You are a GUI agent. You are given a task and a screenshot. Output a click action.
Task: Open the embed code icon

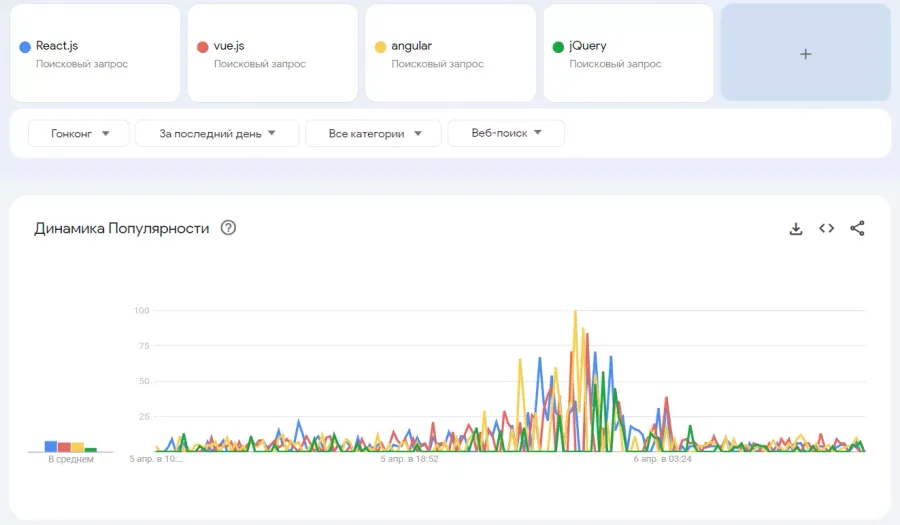[827, 228]
